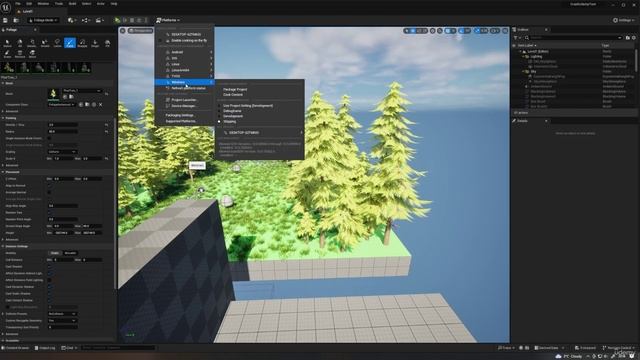
Task: Open the Platforms dropdown button
Action: (x=168, y=20)
